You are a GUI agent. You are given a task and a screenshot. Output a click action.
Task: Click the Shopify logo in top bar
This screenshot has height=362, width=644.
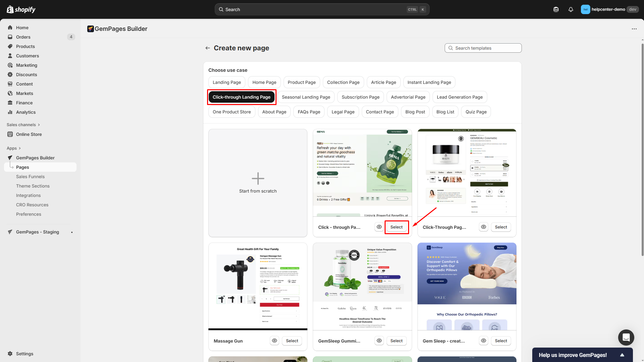click(21, 9)
